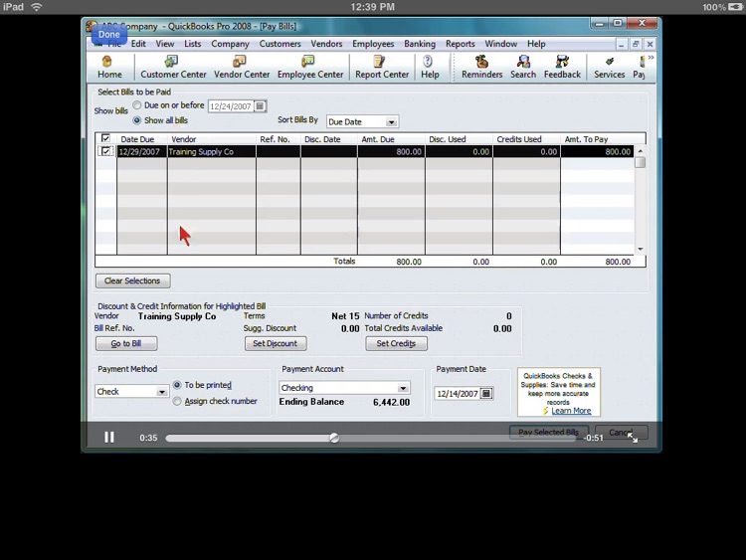Open the Banking menu

420,44
